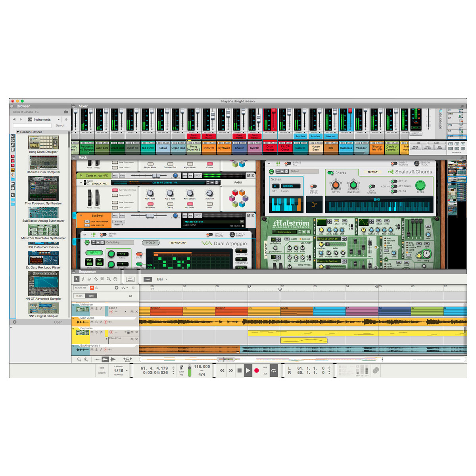Image resolution: width=476 pixels, height=476 pixels.
Task: Solo the Main vocals track
Action: click(96, 321)
